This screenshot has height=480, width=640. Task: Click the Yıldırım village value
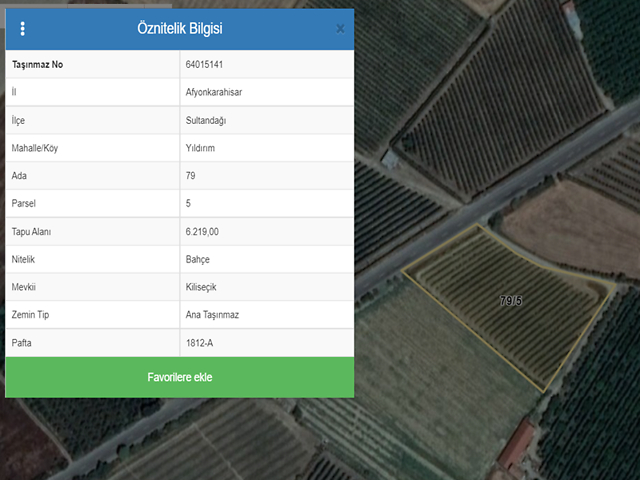coord(201,148)
